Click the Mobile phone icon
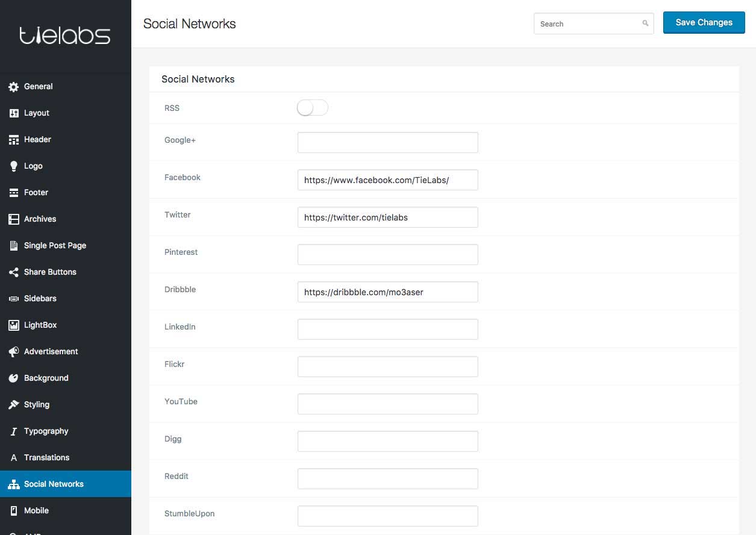The height and width of the screenshot is (535, 756). click(x=13, y=511)
